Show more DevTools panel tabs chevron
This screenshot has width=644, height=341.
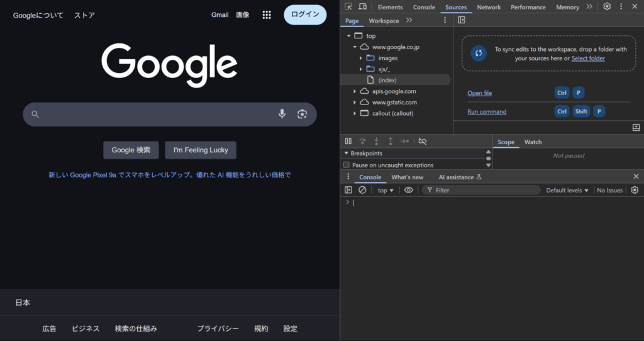pos(589,6)
